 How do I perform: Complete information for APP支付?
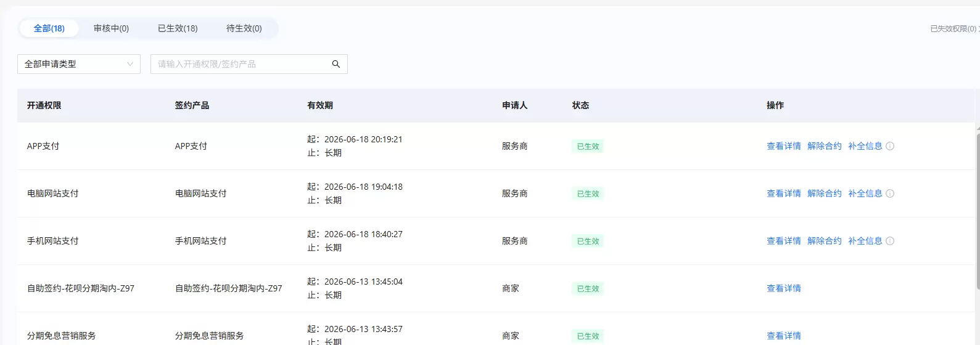(865, 146)
